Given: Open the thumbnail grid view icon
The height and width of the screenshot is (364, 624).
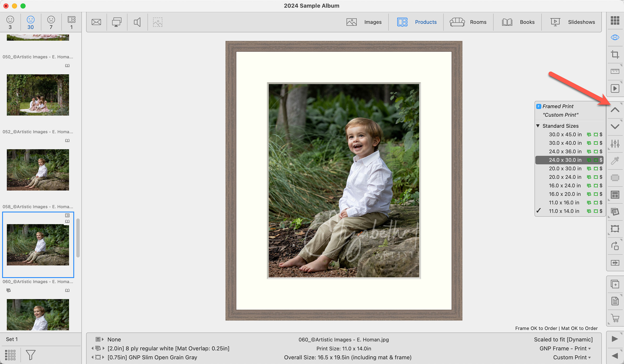Looking at the screenshot, I should coord(615,20).
